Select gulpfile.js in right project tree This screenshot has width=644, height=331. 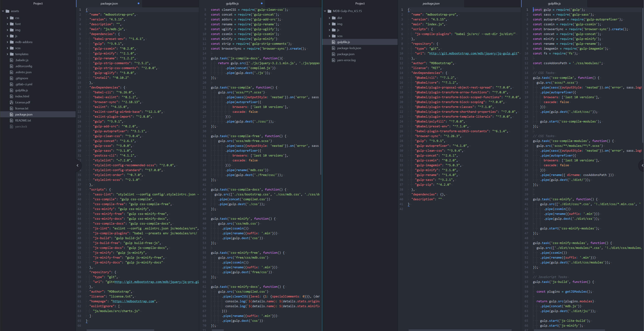[x=360, y=42]
